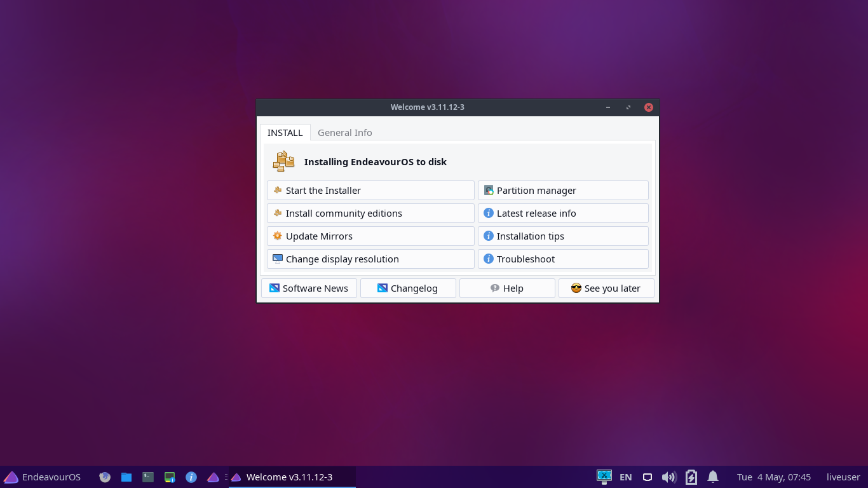View the Changelog
The width and height of the screenshot is (868, 488).
pos(408,288)
